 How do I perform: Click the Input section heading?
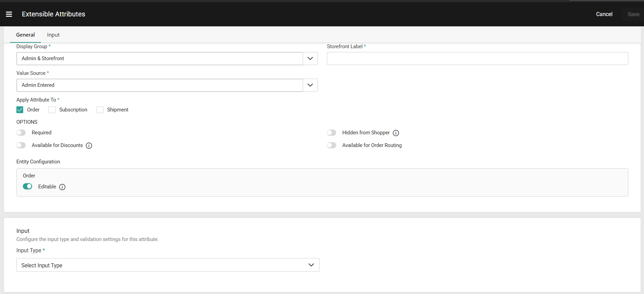coord(23,231)
